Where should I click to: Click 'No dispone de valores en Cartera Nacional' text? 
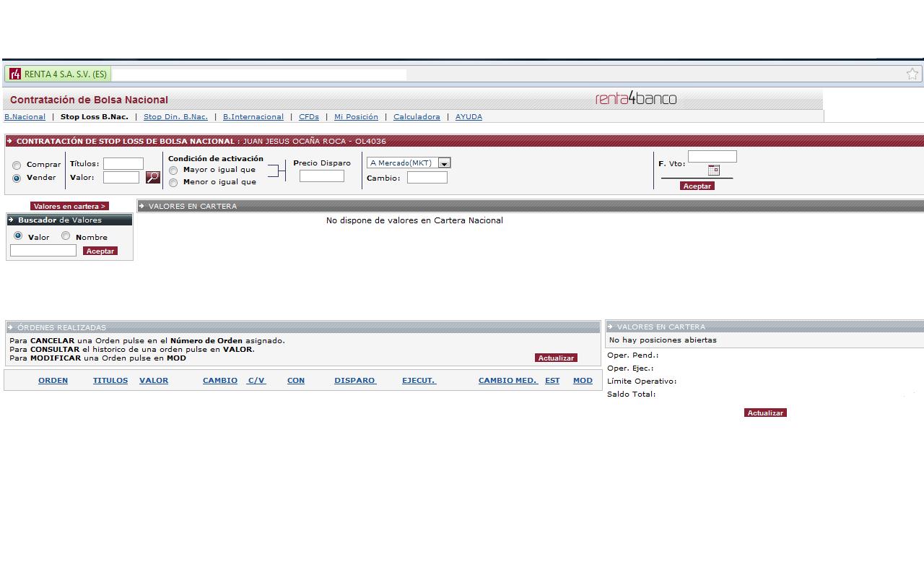pyautogui.click(x=414, y=220)
